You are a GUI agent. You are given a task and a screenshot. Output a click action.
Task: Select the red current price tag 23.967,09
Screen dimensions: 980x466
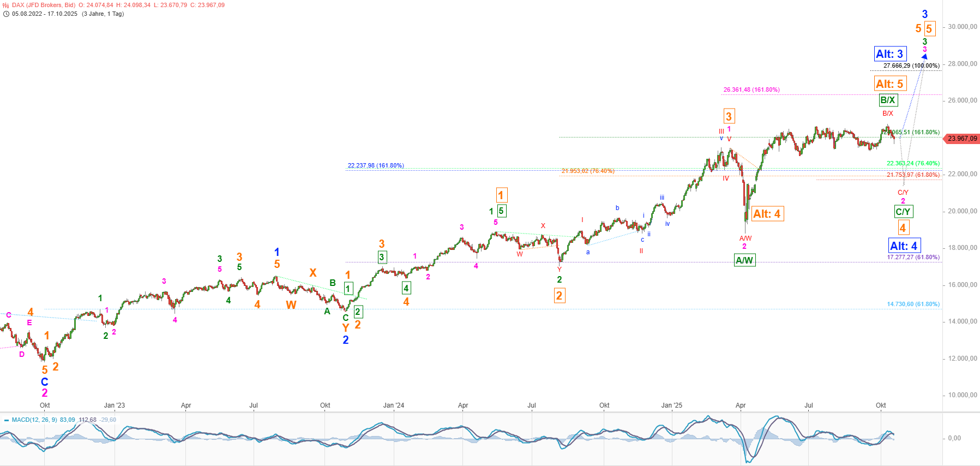962,139
